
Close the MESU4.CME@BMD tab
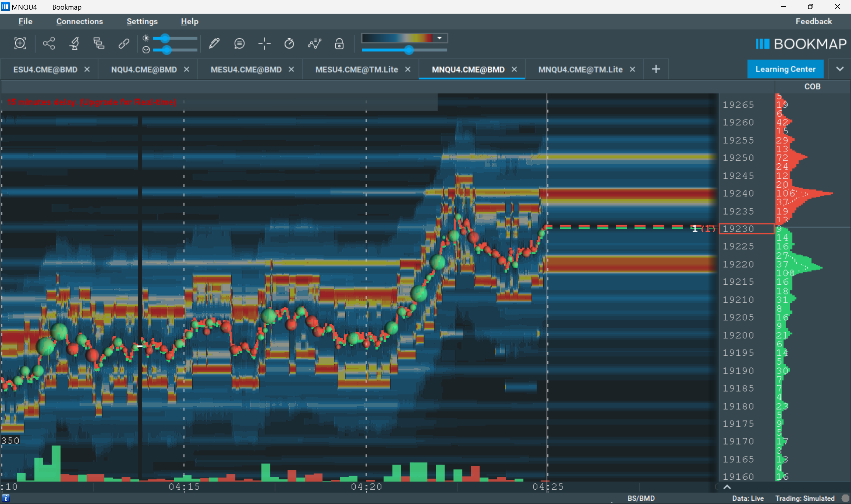tap(291, 69)
